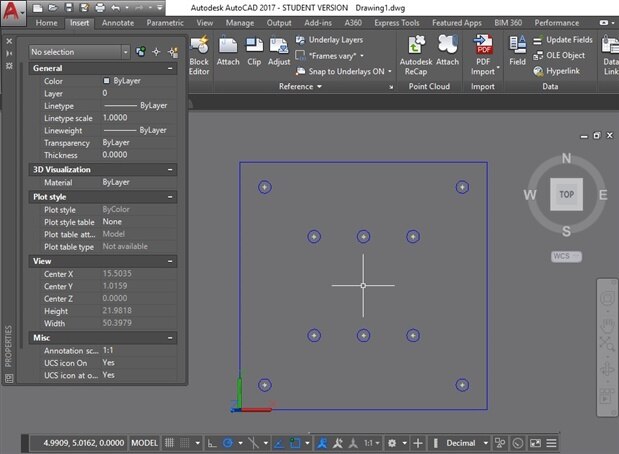The width and height of the screenshot is (619, 454).
Task: Click the Select Objects crosshair icon
Action: pos(156,51)
